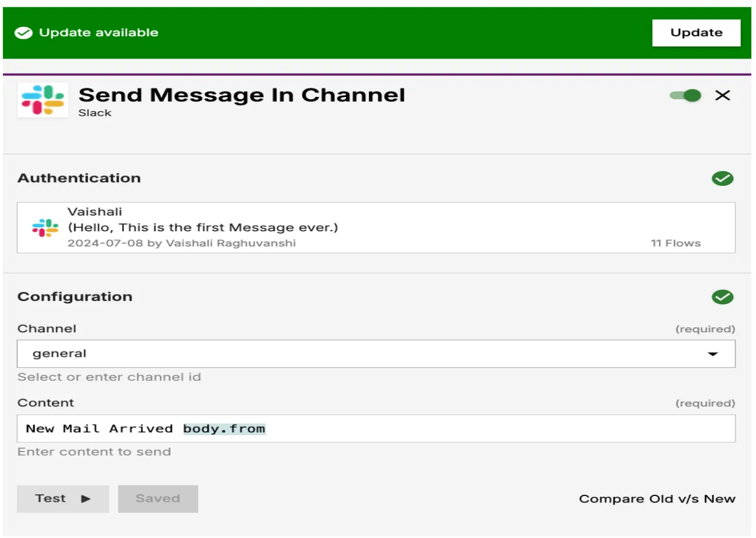The height and width of the screenshot is (538, 756).
Task: Click the green checkmark beside Configuration
Action: pyautogui.click(x=724, y=297)
